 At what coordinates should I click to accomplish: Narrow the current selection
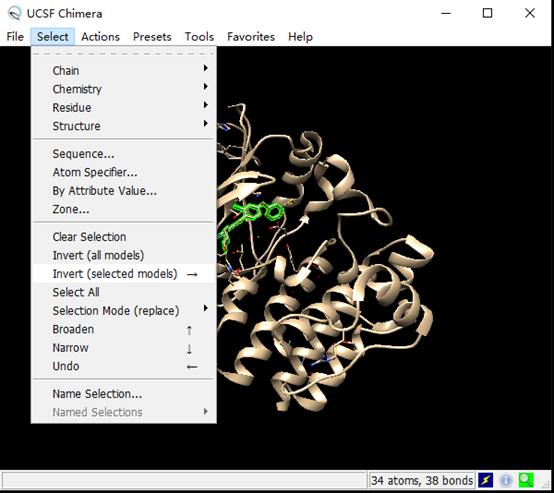tap(124, 348)
